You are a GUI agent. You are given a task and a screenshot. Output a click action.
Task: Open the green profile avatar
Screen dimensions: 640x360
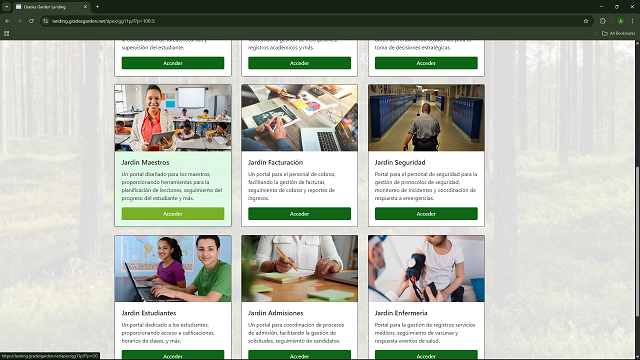click(620, 21)
